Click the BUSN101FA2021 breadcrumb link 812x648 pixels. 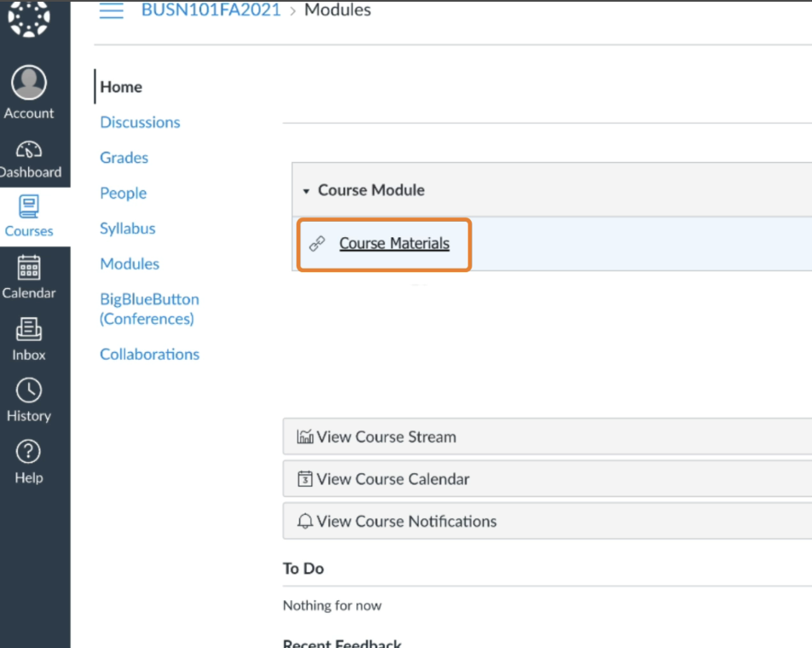point(211,11)
